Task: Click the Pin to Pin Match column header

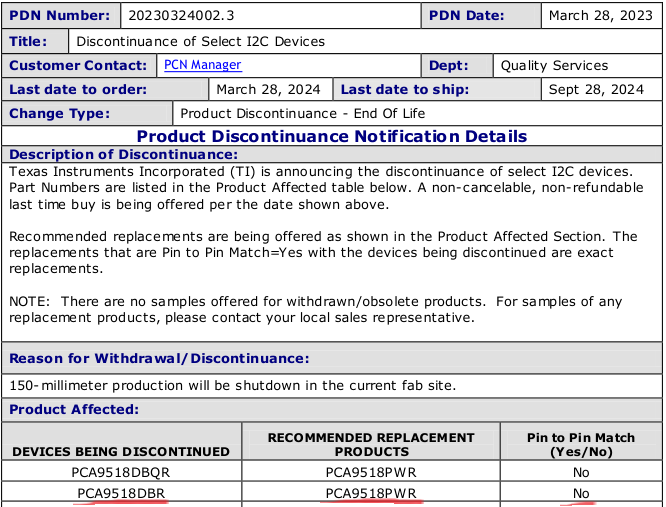Action: [x=580, y=444]
